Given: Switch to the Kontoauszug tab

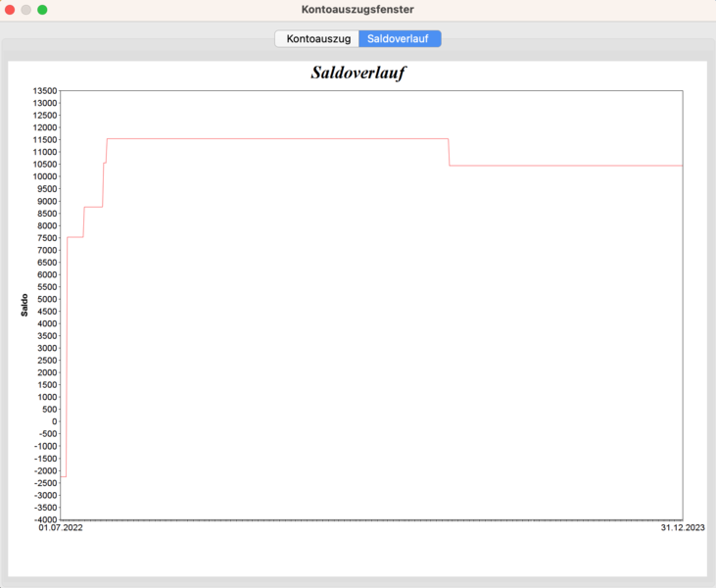Looking at the screenshot, I should pyautogui.click(x=317, y=39).
